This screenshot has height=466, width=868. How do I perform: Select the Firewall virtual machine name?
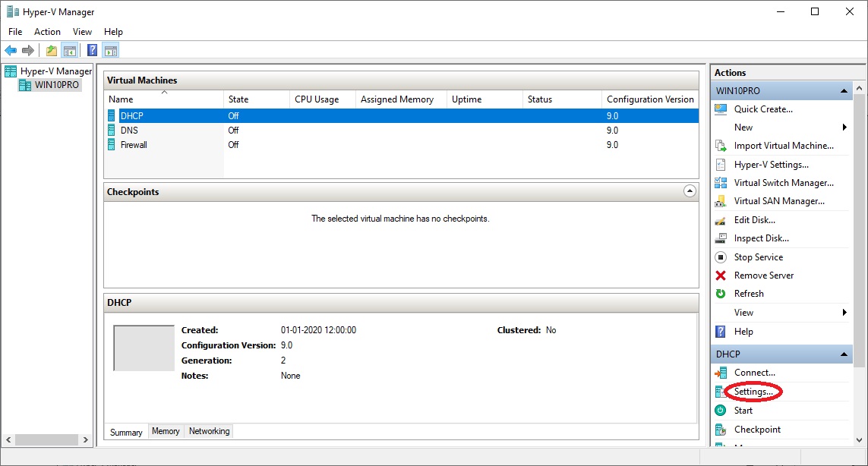134,144
